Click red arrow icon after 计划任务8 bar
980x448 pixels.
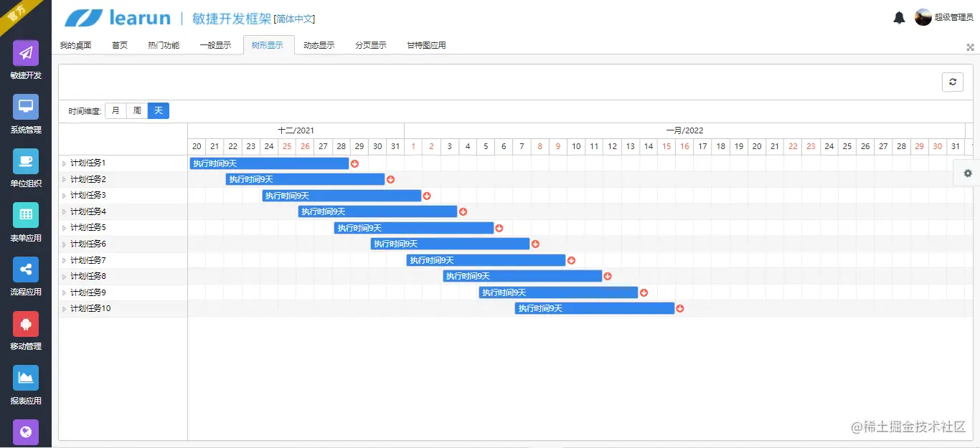click(608, 276)
